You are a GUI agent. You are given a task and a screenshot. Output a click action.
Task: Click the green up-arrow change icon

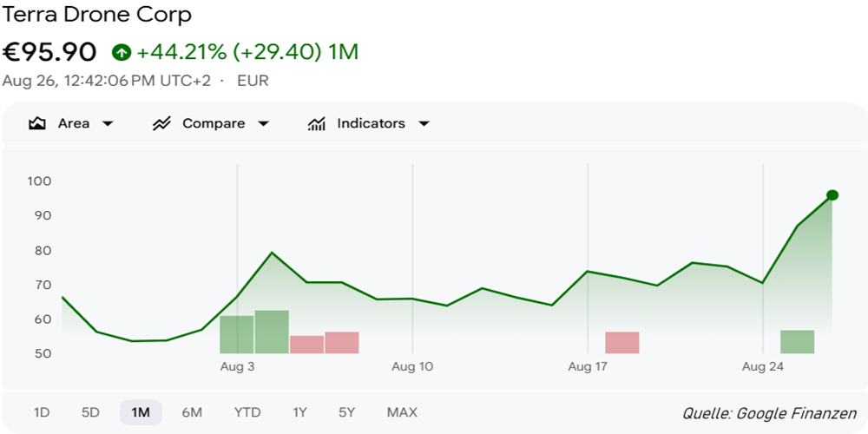click(x=122, y=53)
